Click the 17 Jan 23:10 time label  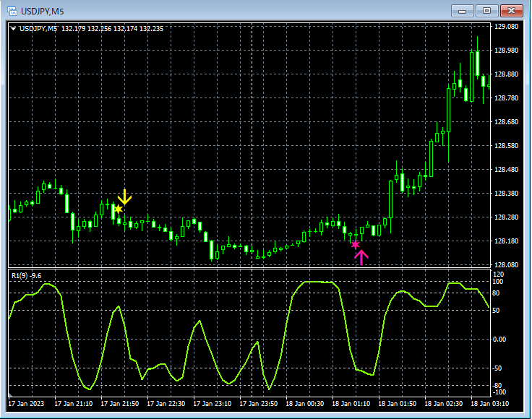click(212, 403)
